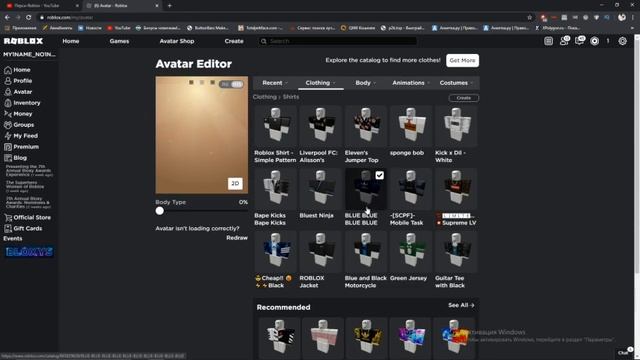
Task: Bookmark this page with the star icon
Action: pos(530,17)
